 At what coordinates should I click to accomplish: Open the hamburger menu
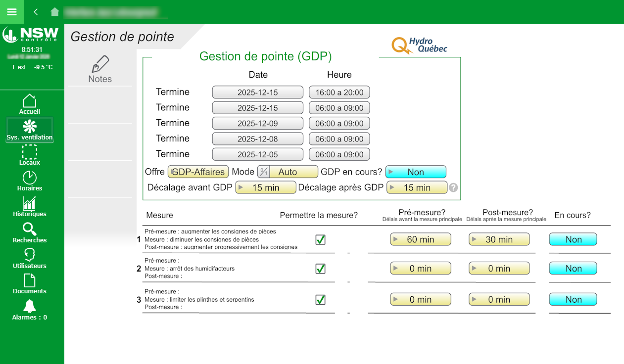[12, 12]
